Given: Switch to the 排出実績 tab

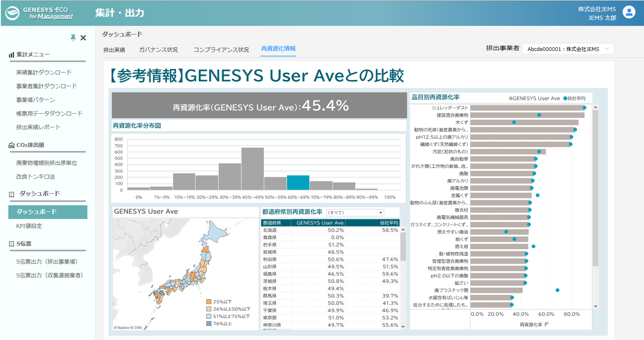Looking at the screenshot, I should click(x=114, y=50).
